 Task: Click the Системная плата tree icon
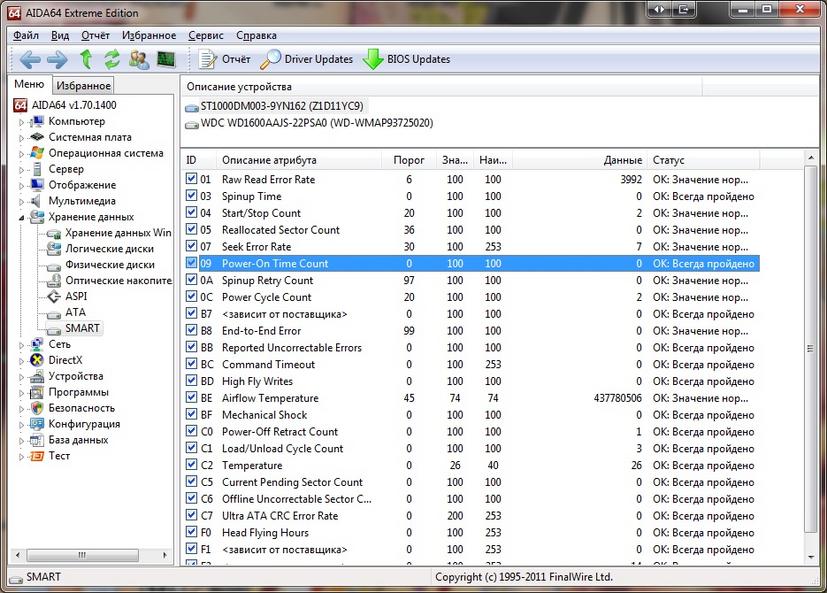(37, 137)
